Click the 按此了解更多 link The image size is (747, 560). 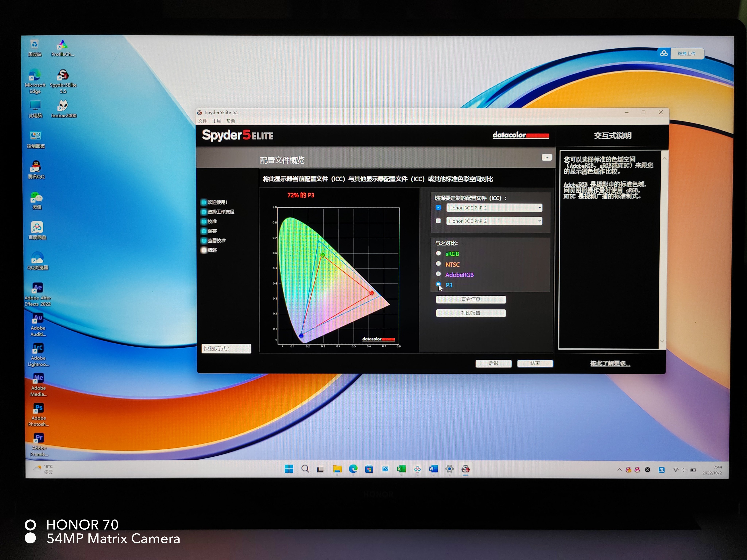(610, 363)
